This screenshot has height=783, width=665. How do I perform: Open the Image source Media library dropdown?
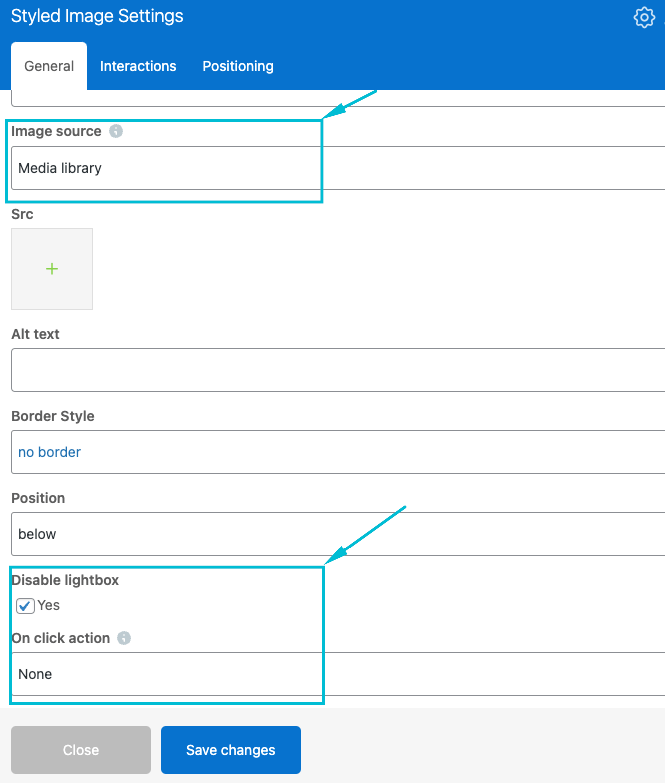click(338, 168)
